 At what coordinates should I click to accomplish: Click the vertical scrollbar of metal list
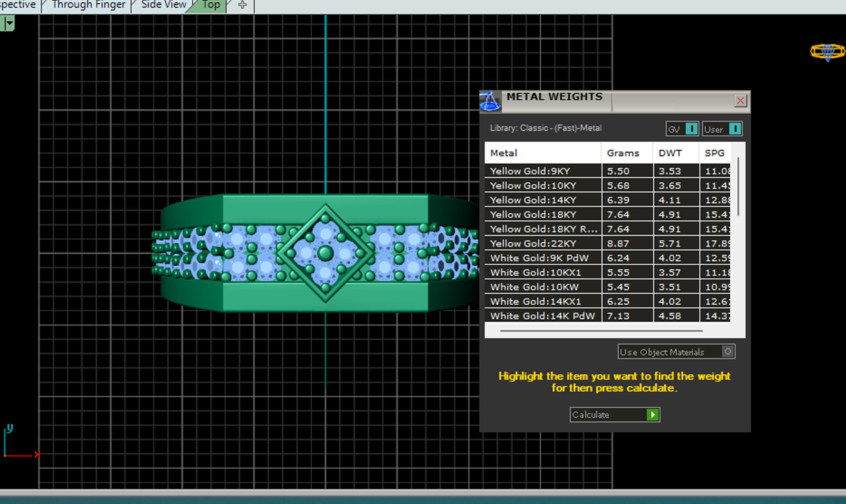[x=738, y=186]
